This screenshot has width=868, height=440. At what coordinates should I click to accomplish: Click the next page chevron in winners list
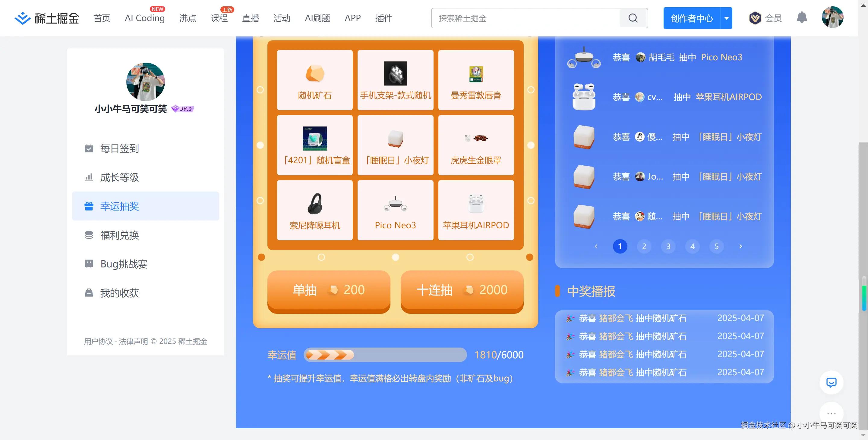[x=741, y=246]
